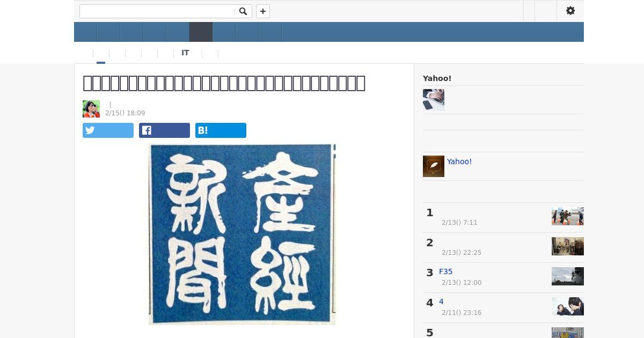Image resolution: width=644 pixels, height=338 pixels.
Task: Bookmark the article with Hatena B! button
Action: pyautogui.click(x=221, y=130)
